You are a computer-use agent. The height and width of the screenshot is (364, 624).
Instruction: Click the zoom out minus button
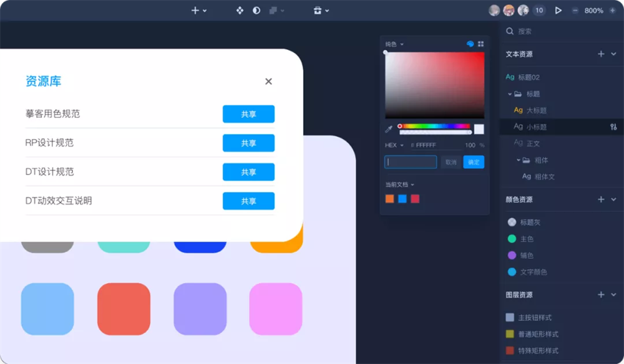575,11
